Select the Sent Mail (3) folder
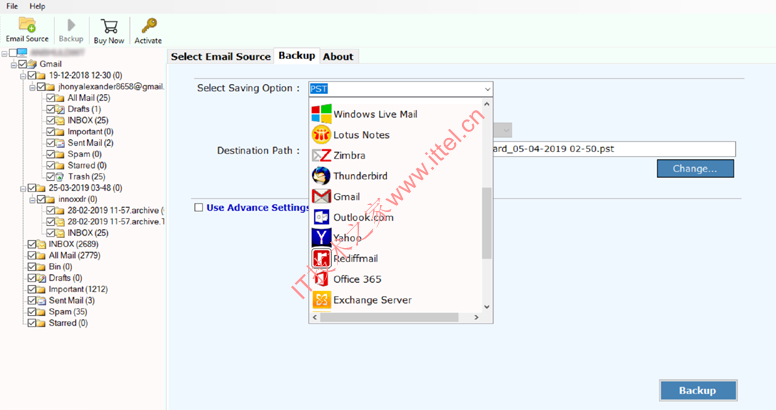The height and width of the screenshot is (410, 776). tap(72, 301)
